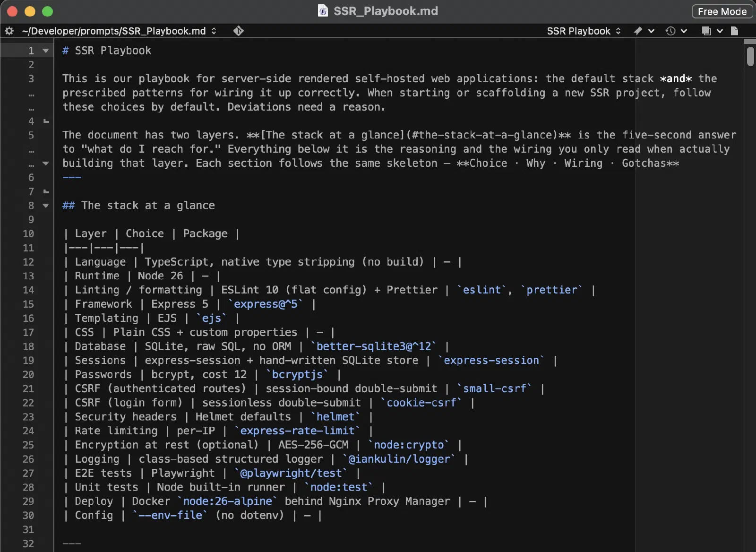Collapse the fold at line 1 heading
756x552 pixels.
tap(46, 51)
